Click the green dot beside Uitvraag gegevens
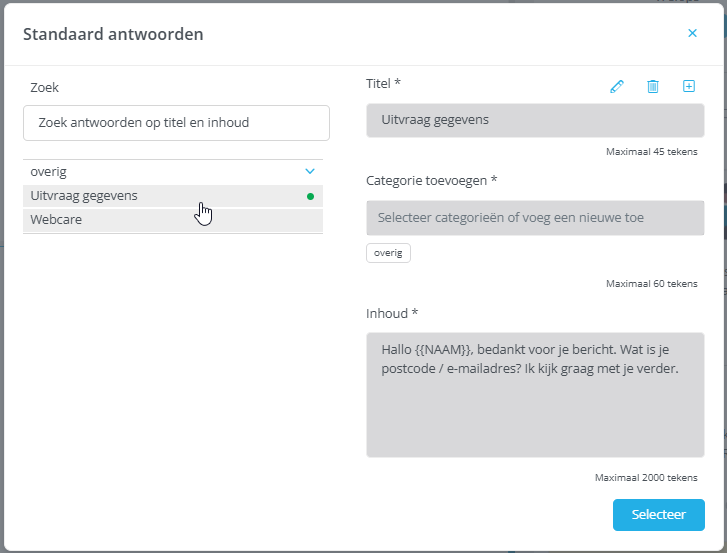Screen dimensions: 727x553 [310, 197]
